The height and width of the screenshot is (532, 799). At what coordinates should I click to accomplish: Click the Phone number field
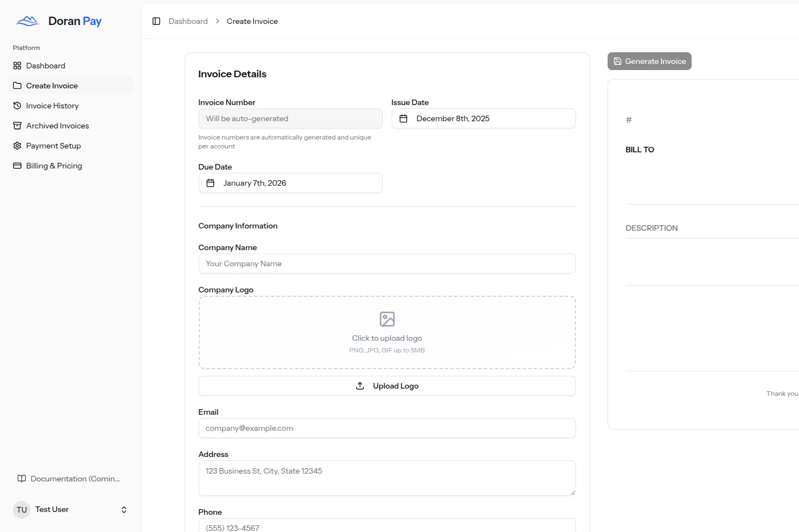(x=387, y=526)
